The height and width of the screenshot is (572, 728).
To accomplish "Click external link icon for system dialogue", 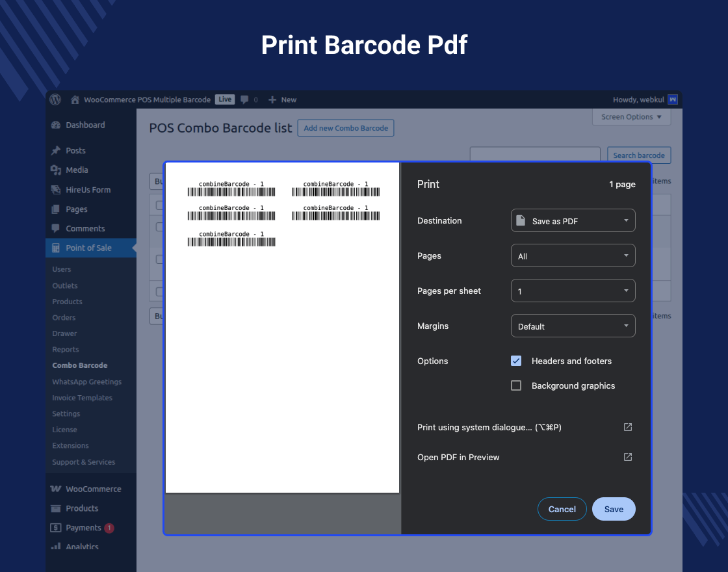I will (628, 427).
